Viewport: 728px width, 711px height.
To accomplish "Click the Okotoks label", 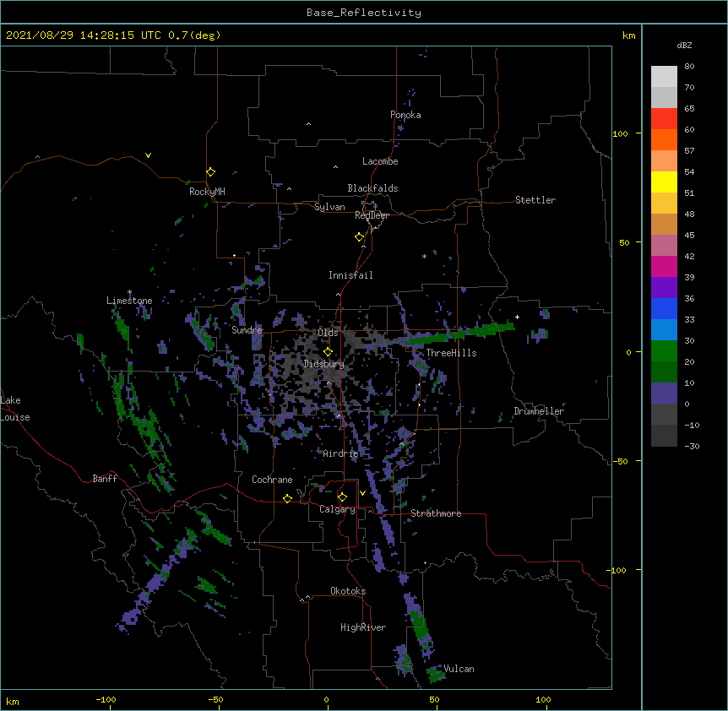I will point(348,591).
